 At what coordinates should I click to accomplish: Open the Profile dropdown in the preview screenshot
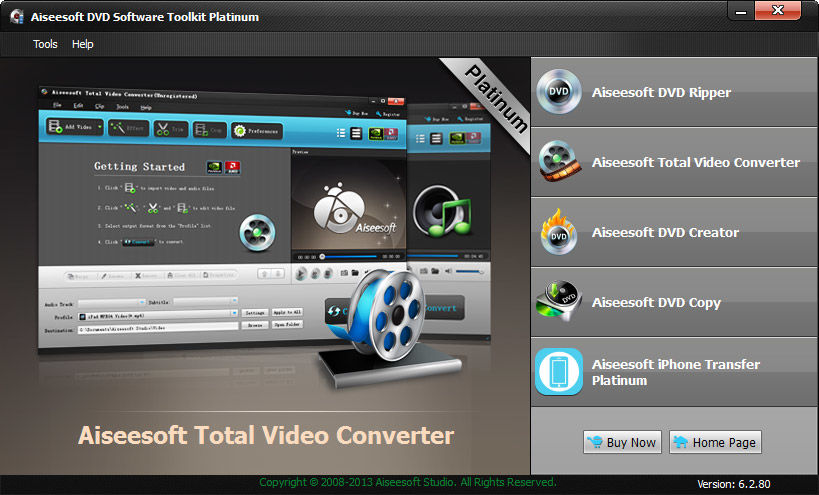(x=235, y=313)
